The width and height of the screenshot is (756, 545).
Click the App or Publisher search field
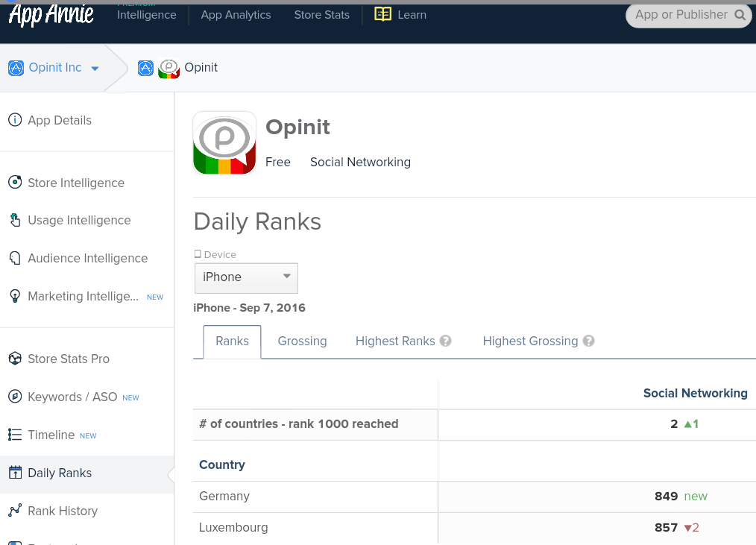point(680,15)
